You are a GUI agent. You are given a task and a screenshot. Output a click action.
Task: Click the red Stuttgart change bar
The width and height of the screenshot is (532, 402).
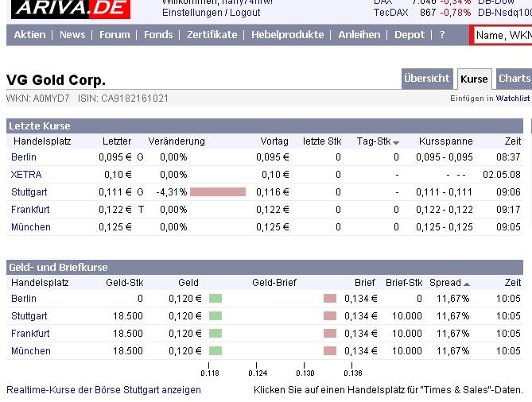pyautogui.click(x=218, y=191)
